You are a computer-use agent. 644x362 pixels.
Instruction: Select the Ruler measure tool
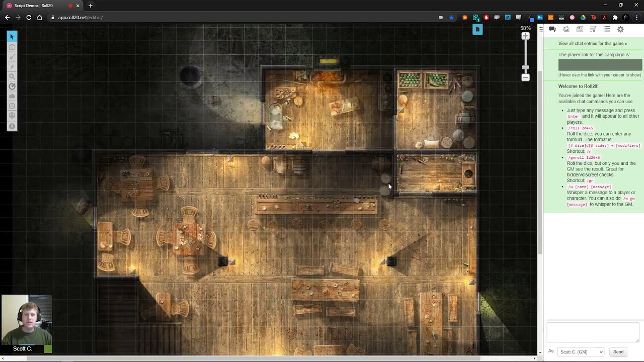[x=12, y=86]
